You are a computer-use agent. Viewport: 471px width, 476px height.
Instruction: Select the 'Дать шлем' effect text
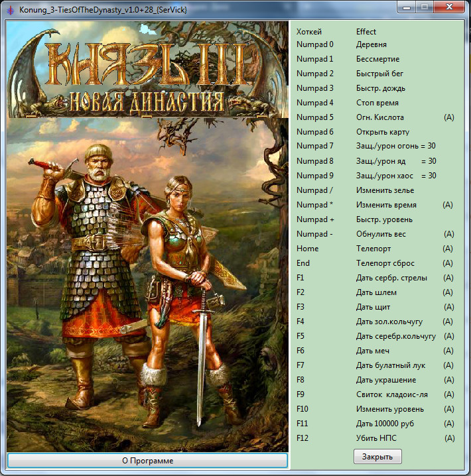coord(376,292)
